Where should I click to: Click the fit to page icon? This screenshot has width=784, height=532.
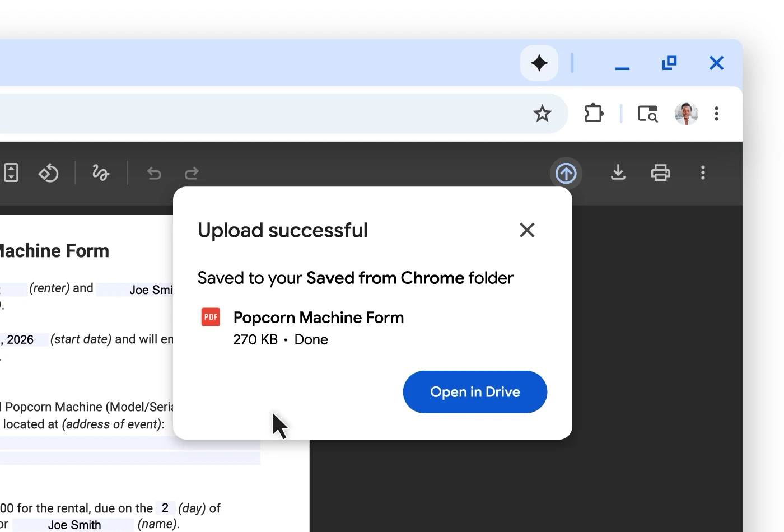pyautogui.click(x=11, y=172)
